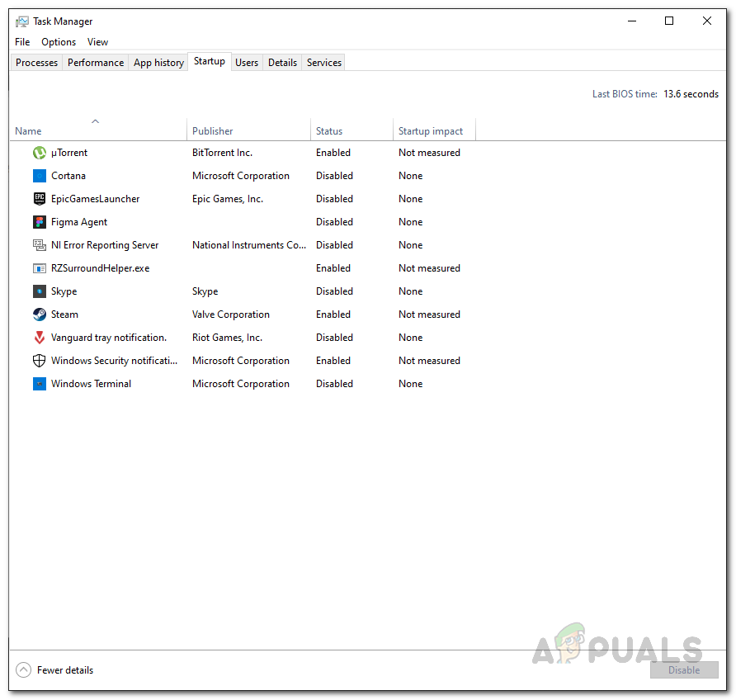This screenshot has height=700, width=736.
Task: Click National Instruments Co... publisher cell
Action: (x=249, y=244)
